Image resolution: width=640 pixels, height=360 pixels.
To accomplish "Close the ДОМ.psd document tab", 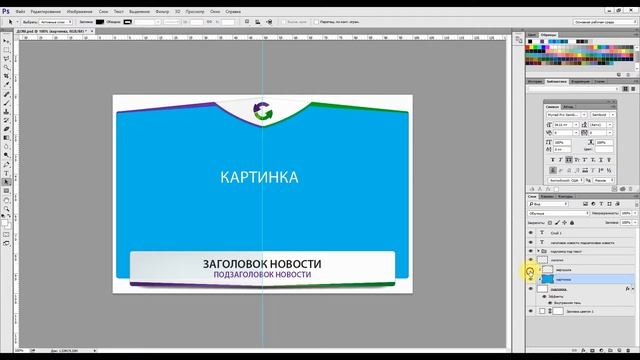I will pyautogui.click(x=92, y=31).
